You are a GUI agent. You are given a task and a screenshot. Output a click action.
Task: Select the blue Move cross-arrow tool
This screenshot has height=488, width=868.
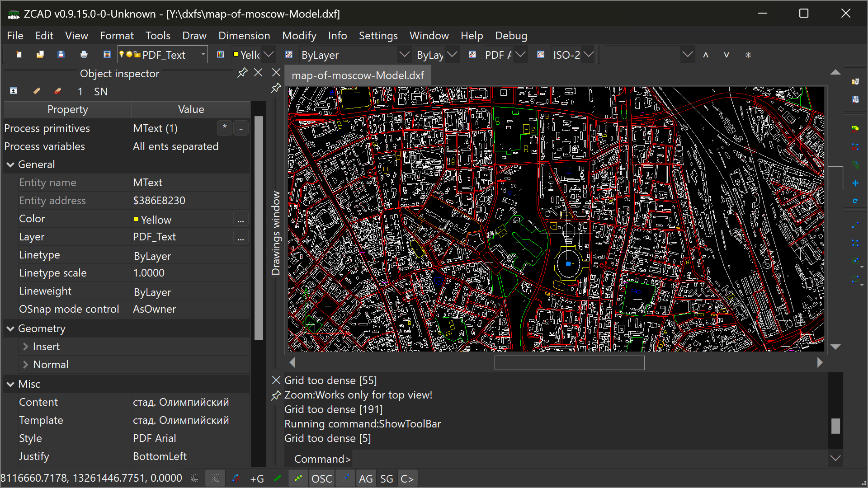point(855,183)
